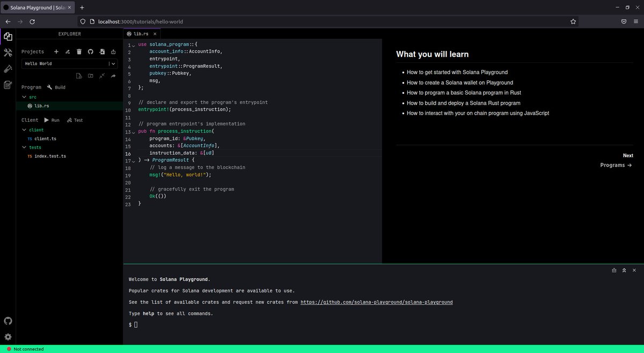The height and width of the screenshot is (353, 644).
Task: Share the project with arrow icon
Action: click(x=113, y=76)
